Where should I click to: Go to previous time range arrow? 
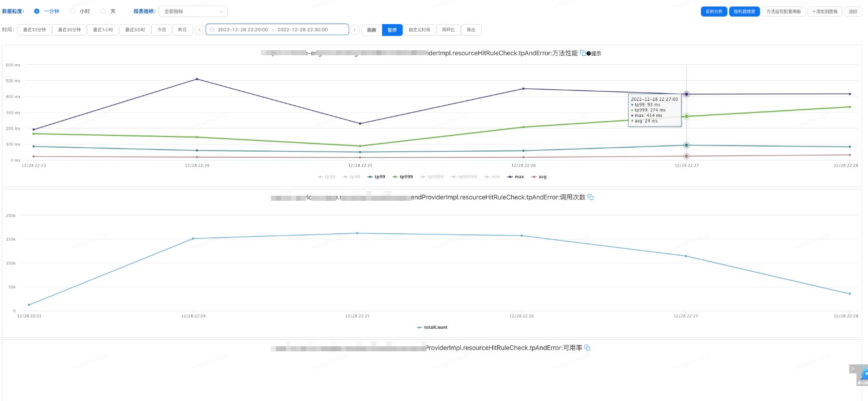click(199, 30)
